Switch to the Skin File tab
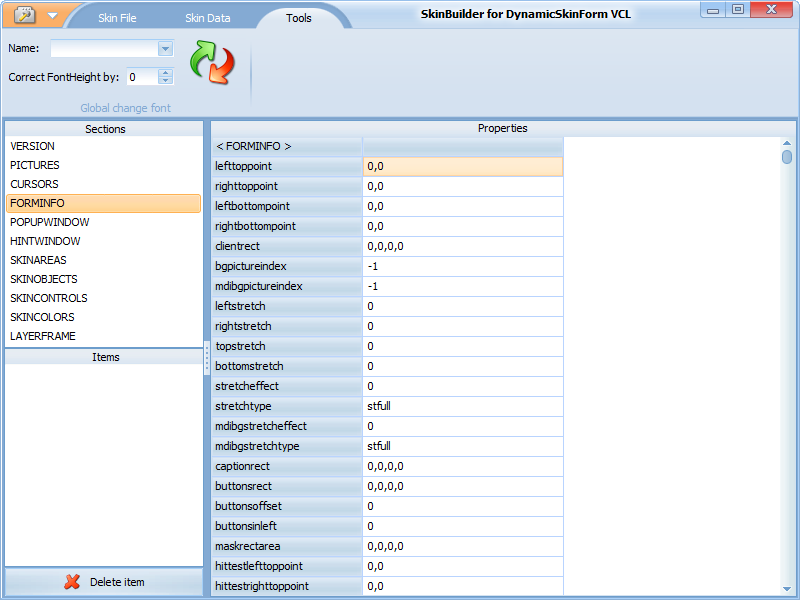Image resolution: width=800 pixels, height=600 pixels. click(x=117, y=18)
